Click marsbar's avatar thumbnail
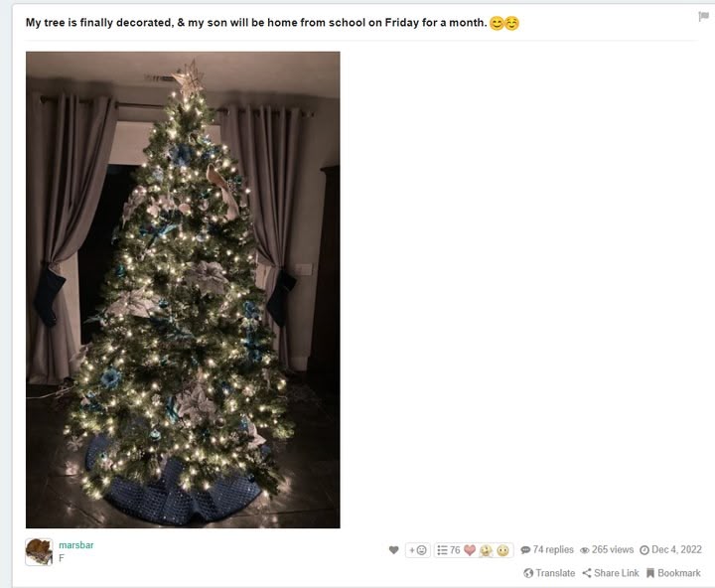 39,552
